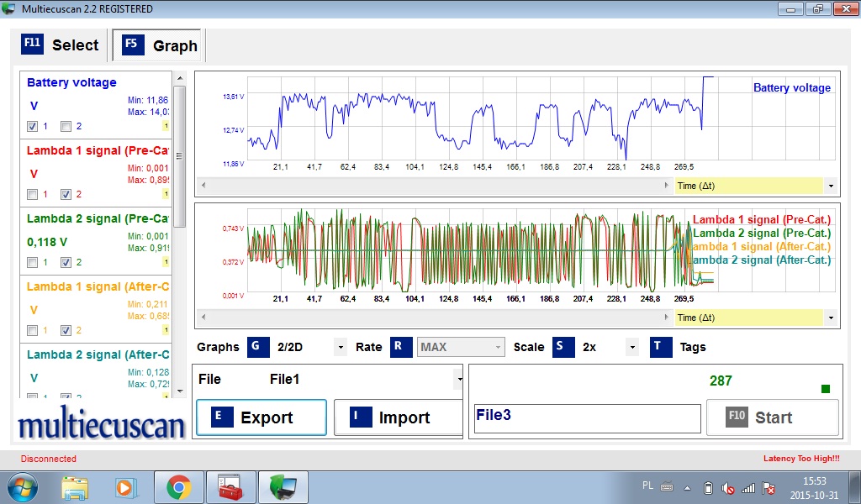Image resolution: width=861 pixels, height=504 pixels.
Task: Click the R key icon beside Rate
Action: coord(401,347)
